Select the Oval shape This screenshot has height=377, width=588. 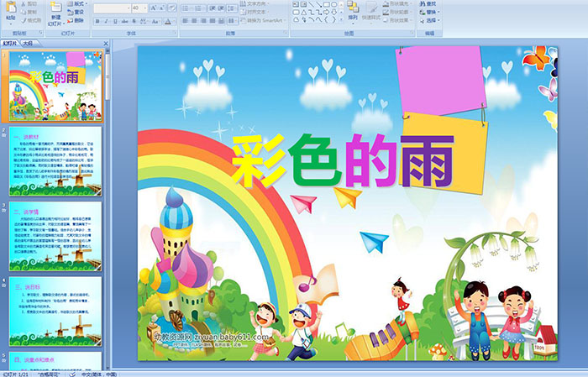pyautogui.click(x=333, y=4)
